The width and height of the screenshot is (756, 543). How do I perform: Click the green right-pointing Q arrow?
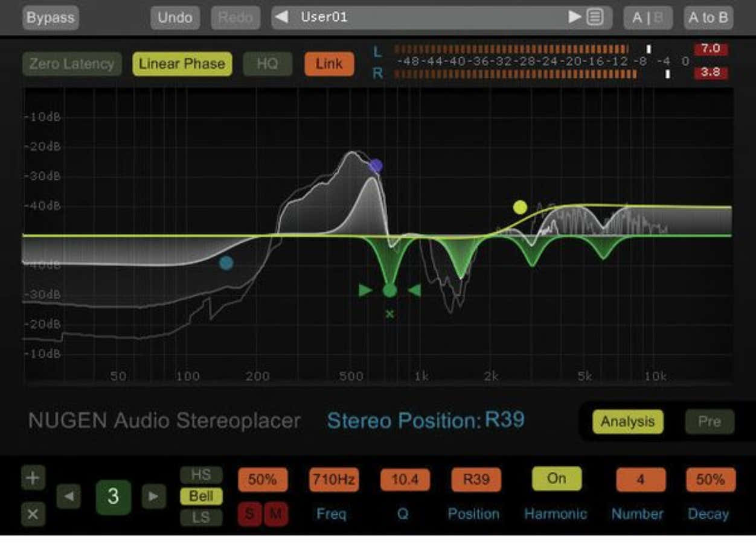point(365,291)
